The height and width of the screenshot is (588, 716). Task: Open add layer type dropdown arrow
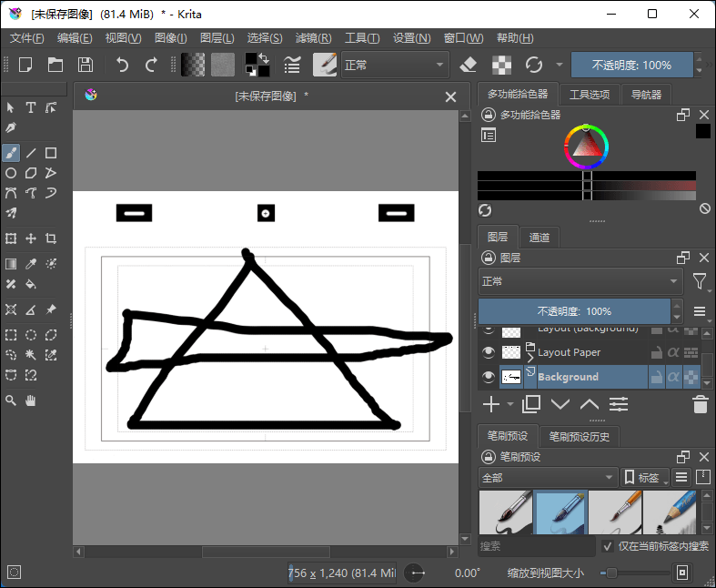coord(510,404)
